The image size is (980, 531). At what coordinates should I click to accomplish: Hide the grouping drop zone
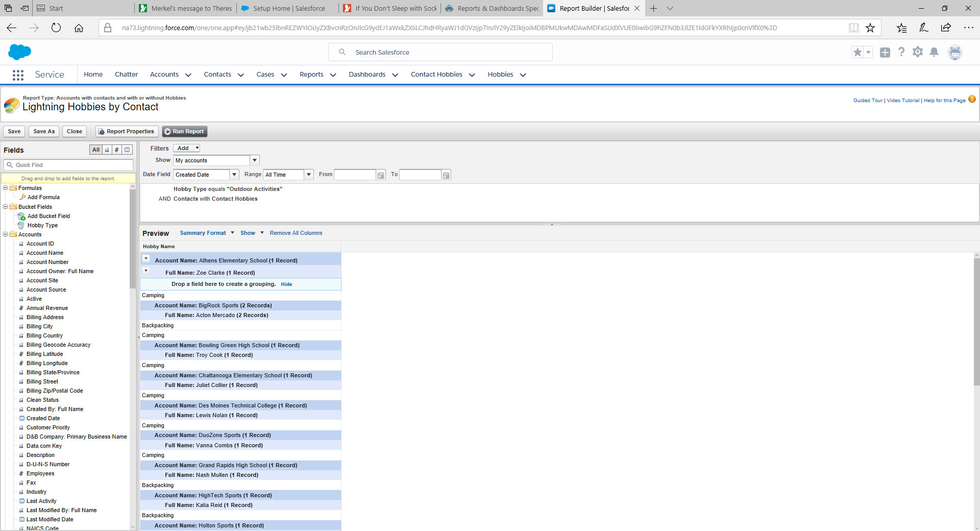click(286, 284)
